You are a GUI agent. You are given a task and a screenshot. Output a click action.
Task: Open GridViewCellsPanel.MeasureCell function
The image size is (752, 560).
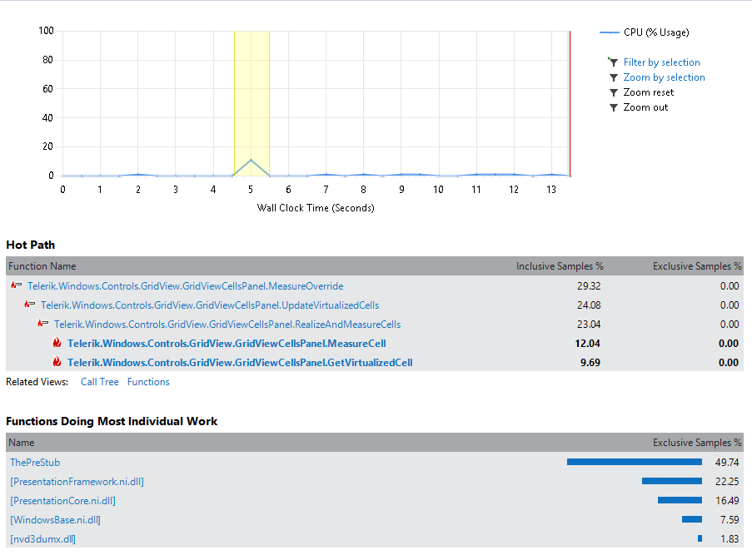(227, 344)
